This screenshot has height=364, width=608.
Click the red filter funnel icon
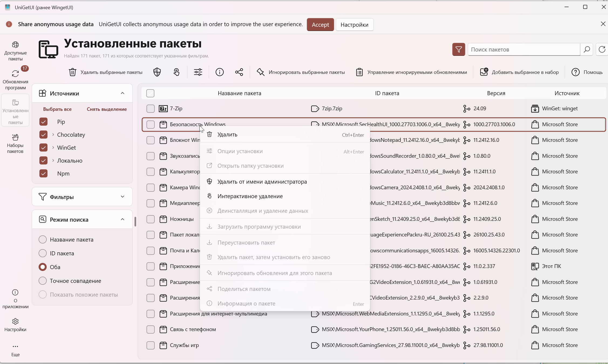(458, 49)
